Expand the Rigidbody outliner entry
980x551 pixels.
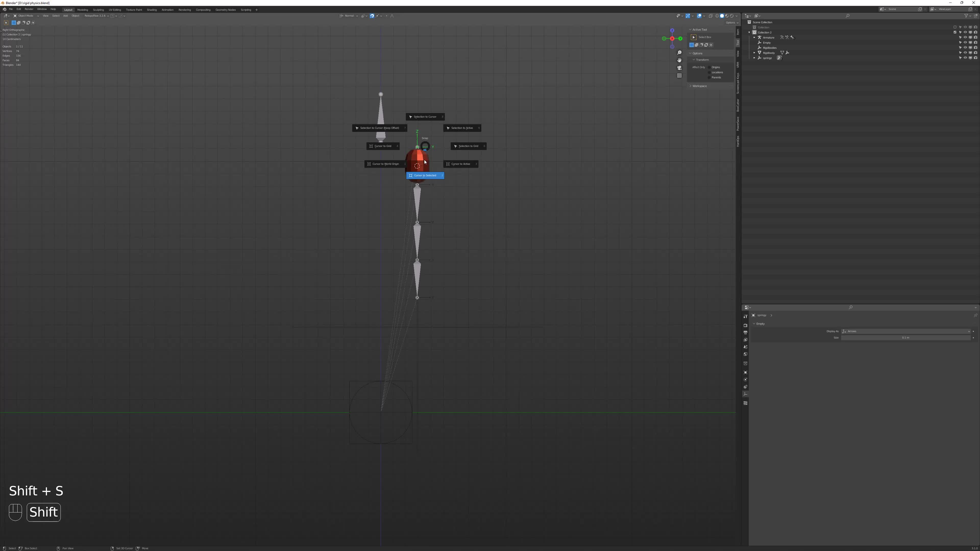(754, 53)
